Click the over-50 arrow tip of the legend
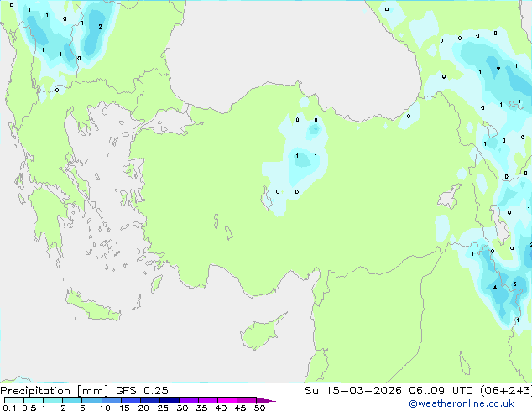This screenshot has height=411, width=532. [266, 400]
